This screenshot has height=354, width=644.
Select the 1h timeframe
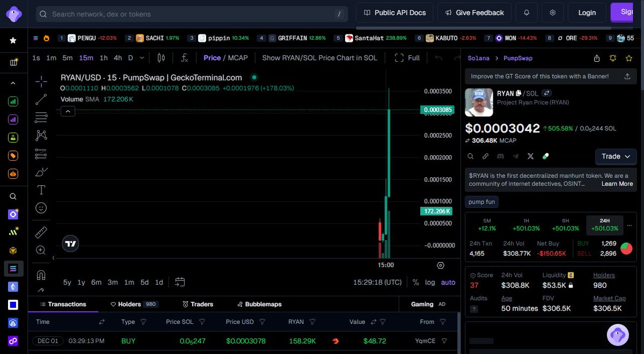click(104, 57)
